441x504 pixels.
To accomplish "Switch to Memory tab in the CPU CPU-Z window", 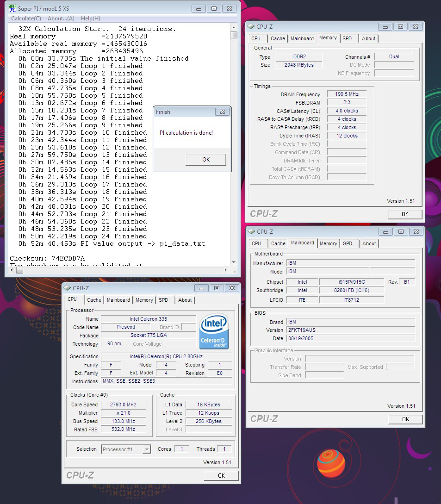I will pyautogui.click(x=144, y=300).
